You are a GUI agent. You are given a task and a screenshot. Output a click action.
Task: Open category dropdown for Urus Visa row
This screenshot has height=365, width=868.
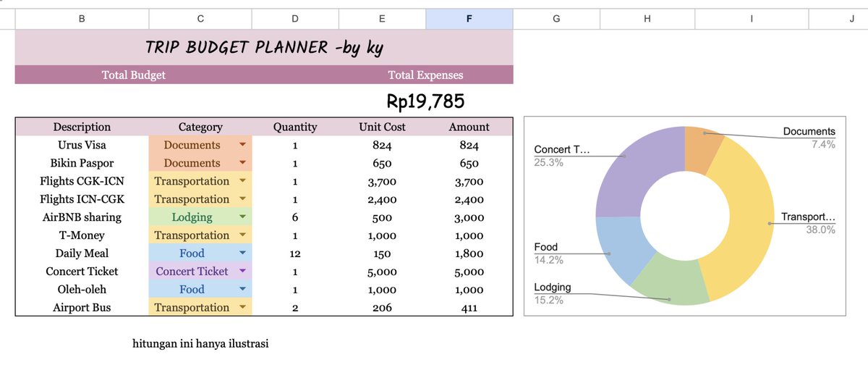pyautogui.click(x=242, y=145)
